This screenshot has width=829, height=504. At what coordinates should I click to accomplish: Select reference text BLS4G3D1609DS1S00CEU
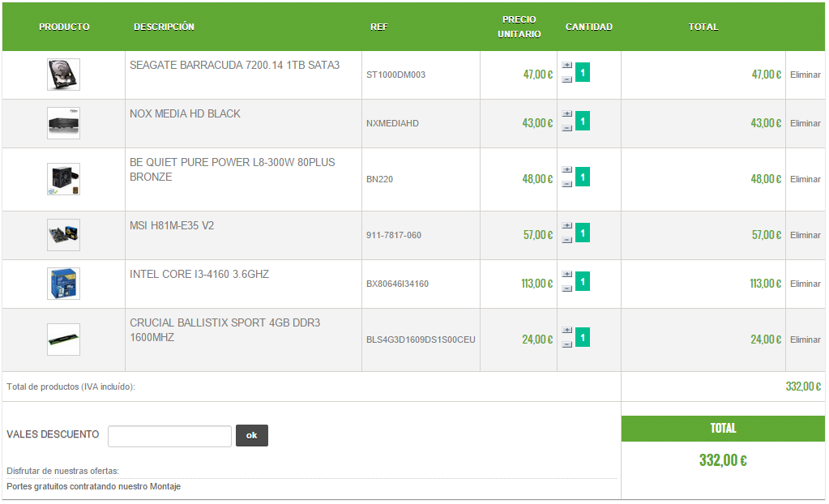421,340
